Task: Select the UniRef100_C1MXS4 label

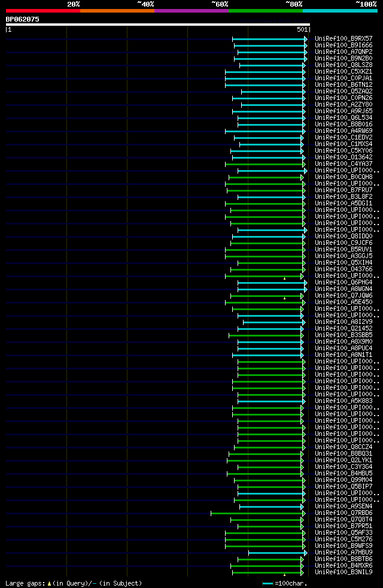Action: coord(344,144)
